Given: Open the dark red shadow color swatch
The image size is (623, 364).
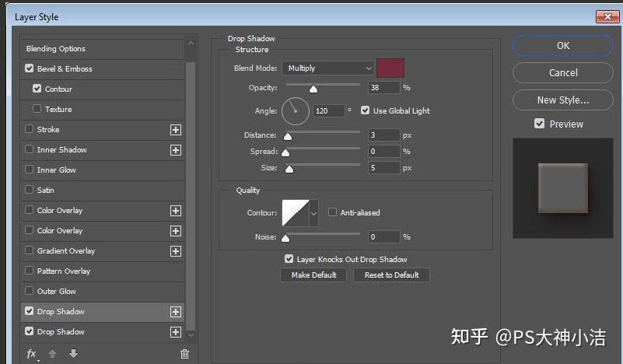Looking at the screenshot, I should pos(390,68).
